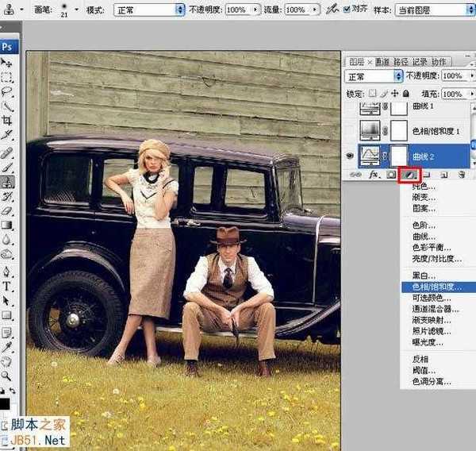Click the fx layer style icon
The image size is (476, 451).
click(x=375, y=174)
